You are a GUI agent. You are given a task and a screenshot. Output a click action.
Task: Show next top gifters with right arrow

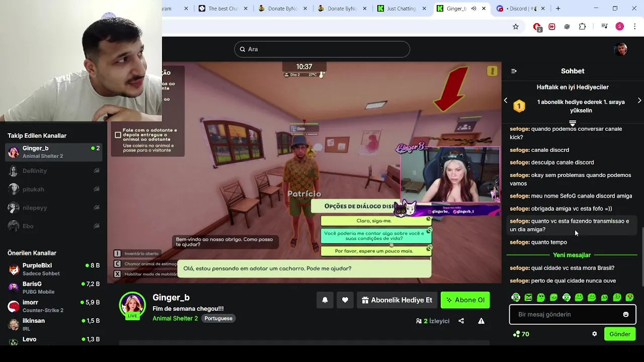click(639, 101)
